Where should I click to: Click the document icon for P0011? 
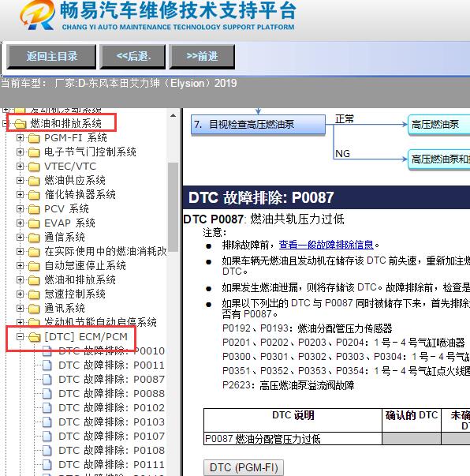coord(47,365)
